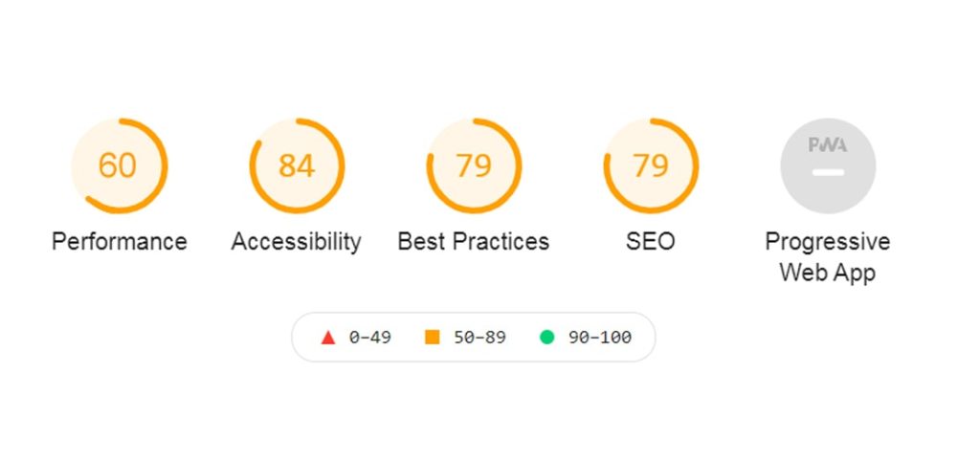Screen dimensions: 980x460
Task: Click the 60 score number
Action: (118, 165)
